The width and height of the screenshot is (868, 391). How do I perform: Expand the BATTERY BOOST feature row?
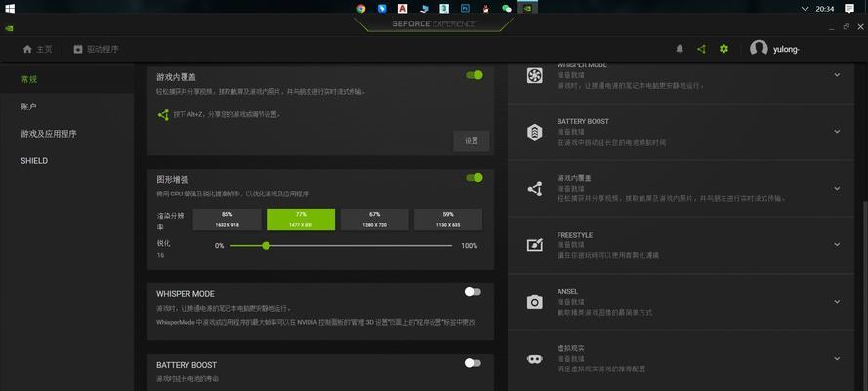837,132
